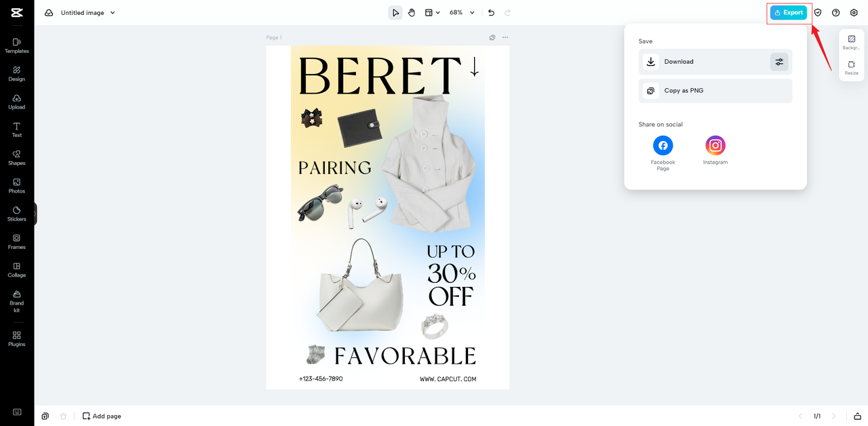The image size is (868, 426).
Task: Open the Templates panel
Action: click(16, 45)
